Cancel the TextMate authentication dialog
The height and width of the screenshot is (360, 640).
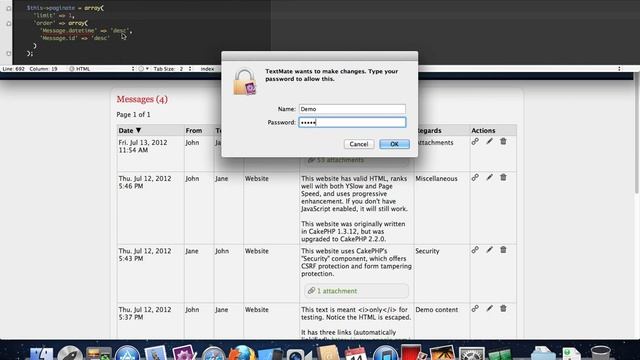(x=359, y=144)
